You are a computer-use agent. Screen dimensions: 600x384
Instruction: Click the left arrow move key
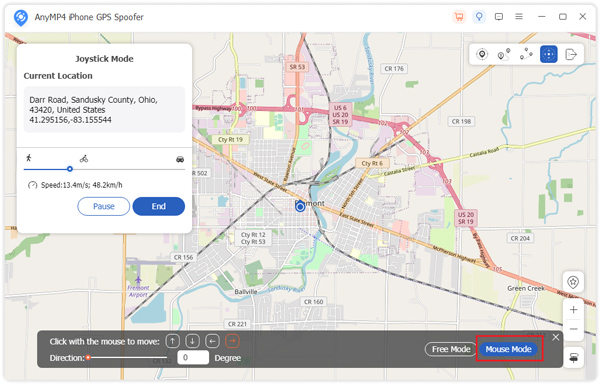pyautogui.click(x=212, y=341)
